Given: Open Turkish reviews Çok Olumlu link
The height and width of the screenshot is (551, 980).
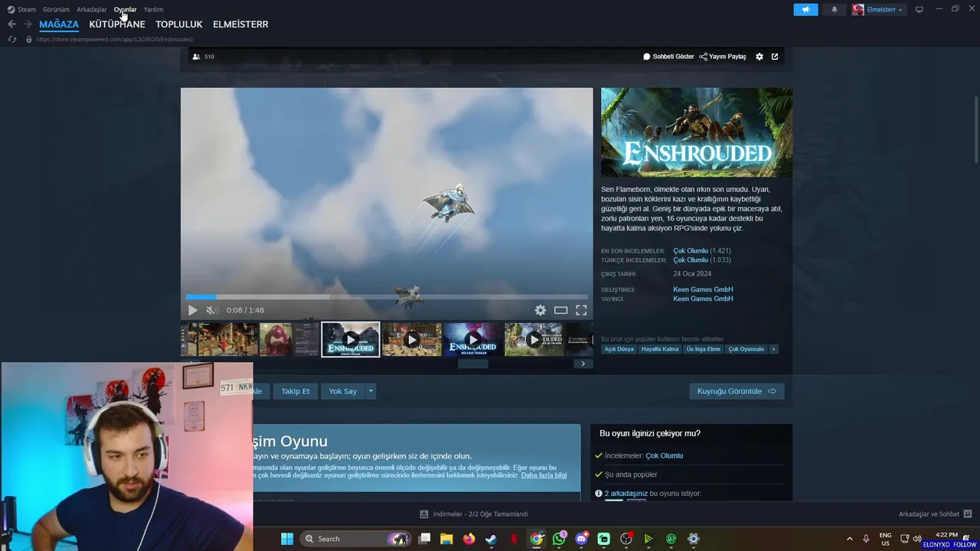Looking at the screenshot, I should coord(691,260).
